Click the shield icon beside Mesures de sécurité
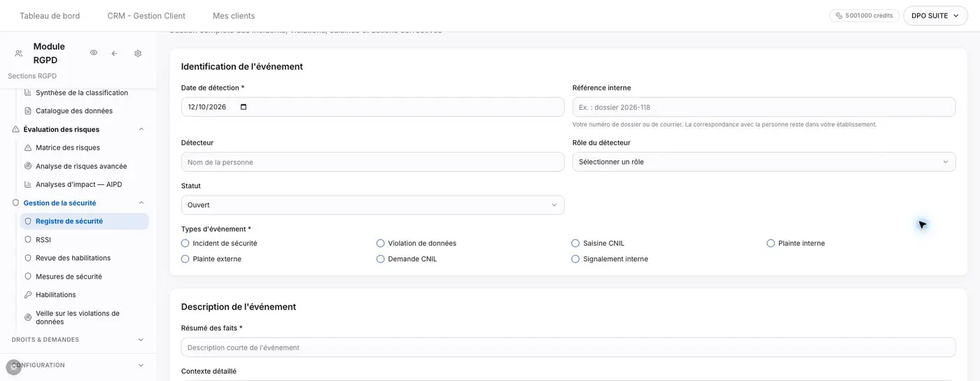 coord(28,277)
